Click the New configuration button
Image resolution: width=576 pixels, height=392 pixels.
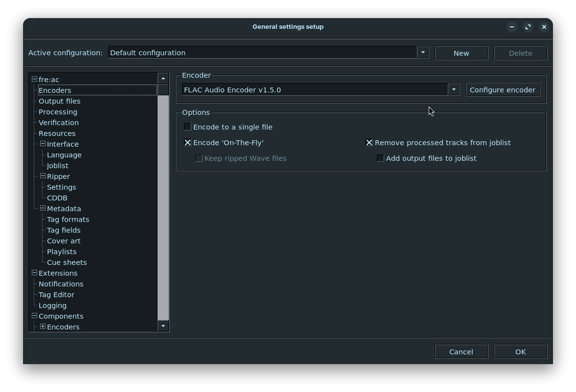tap(461, 53)
